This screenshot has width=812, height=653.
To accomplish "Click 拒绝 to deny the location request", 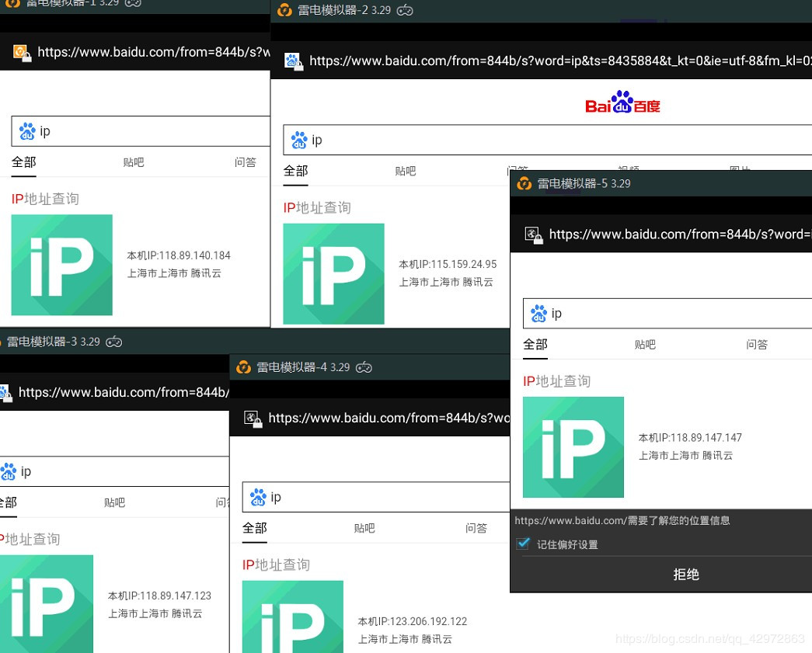I will pos(686,575).
